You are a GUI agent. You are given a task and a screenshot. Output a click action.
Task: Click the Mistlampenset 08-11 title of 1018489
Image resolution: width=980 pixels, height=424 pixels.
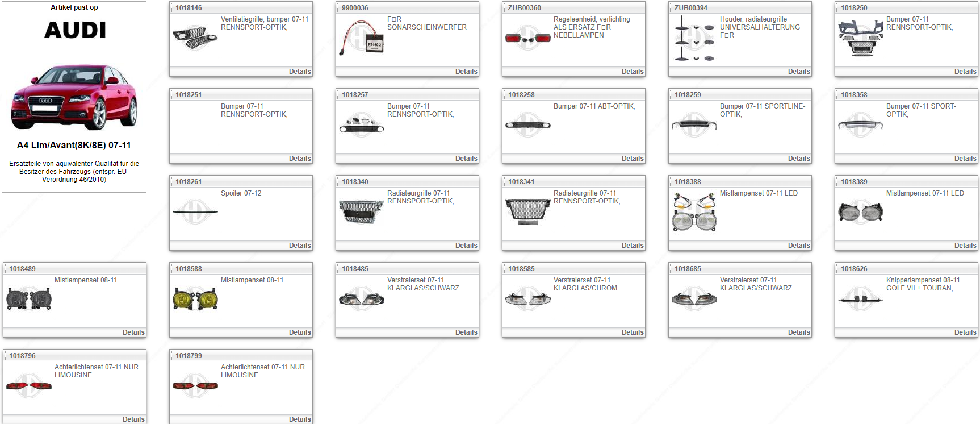pyautogui.click(x=86, y=280)
